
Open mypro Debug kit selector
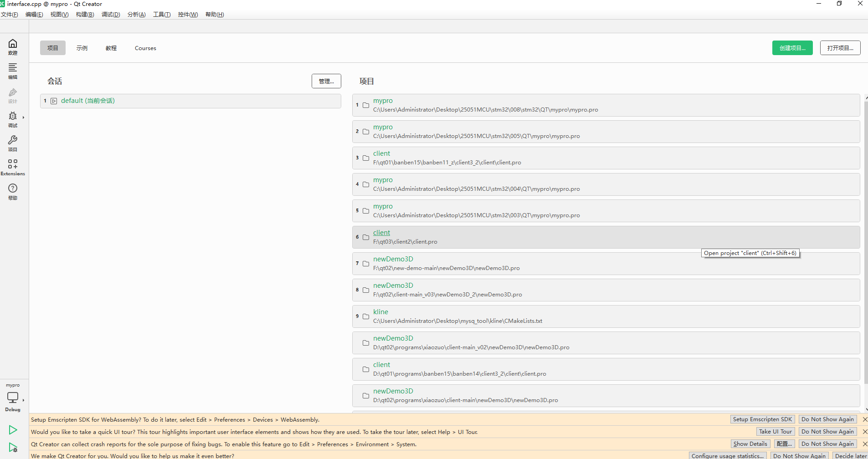[x=13, y=398]
